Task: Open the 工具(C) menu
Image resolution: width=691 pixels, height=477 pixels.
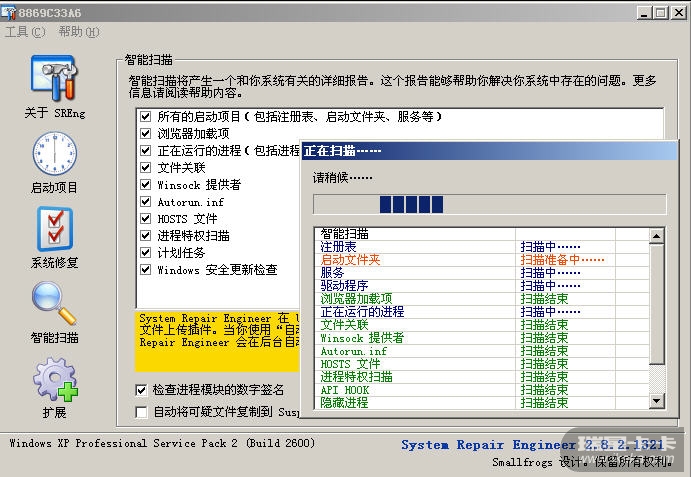Action: point(25,32)
